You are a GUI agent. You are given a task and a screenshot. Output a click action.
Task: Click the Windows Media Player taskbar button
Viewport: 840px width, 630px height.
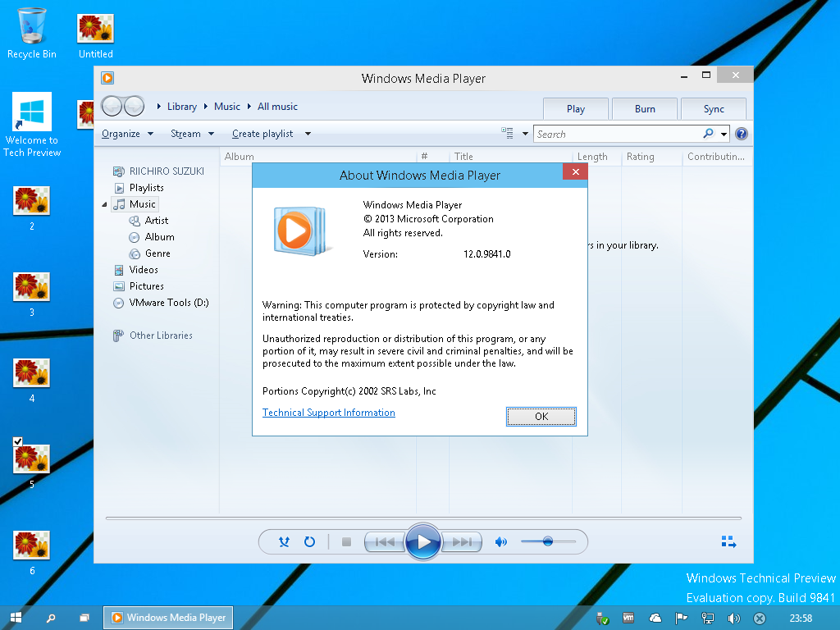[168, 618]
